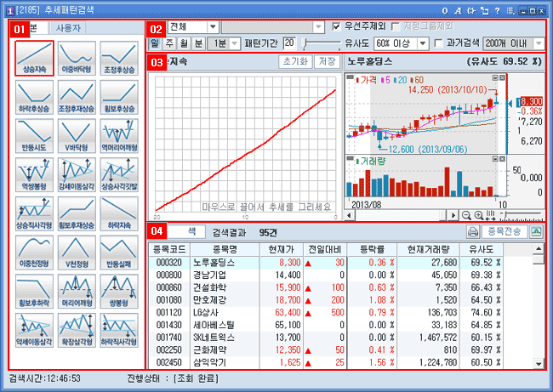Image resolution: width=553 pixels, height=392 pixels.
Task: Uncheck the 우선주제외 checkbox
Action: [x=337, y=27]
